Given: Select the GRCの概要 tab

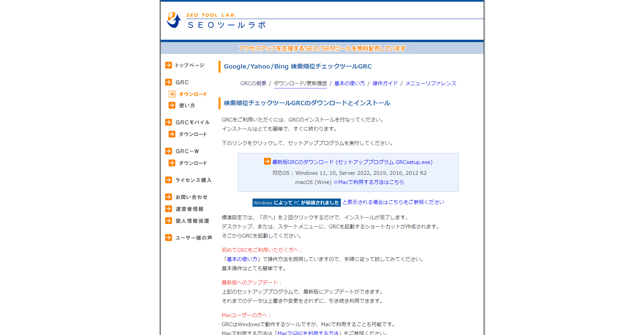Looking at the screenshot, I should 253,83.
